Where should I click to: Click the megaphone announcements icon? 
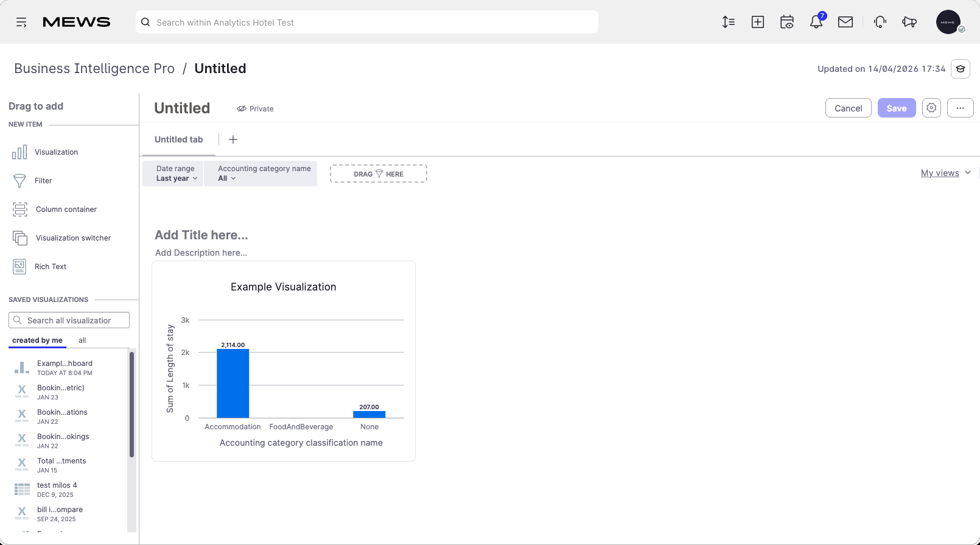909,23
